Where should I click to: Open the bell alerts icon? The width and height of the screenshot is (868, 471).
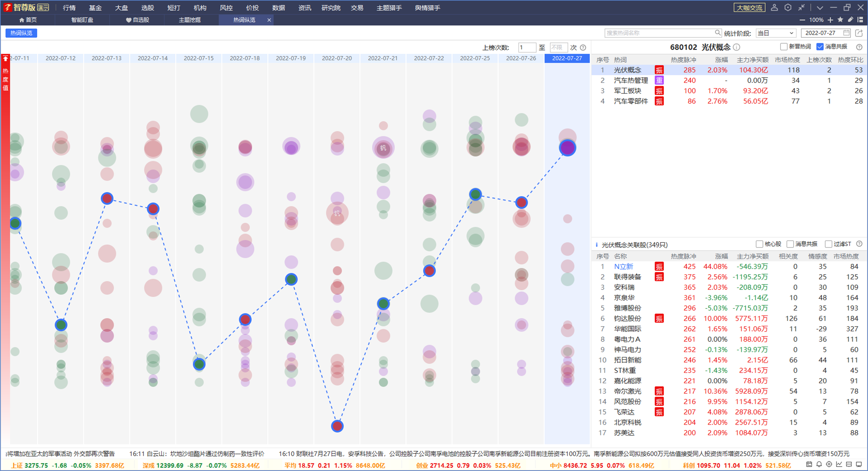click(x=819, y=464)
